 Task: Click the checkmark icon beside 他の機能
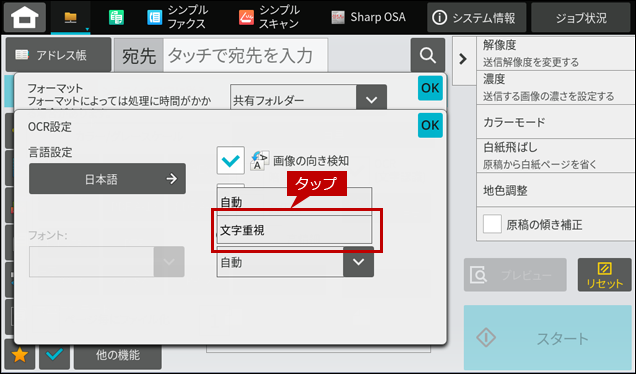coord(54,355)
